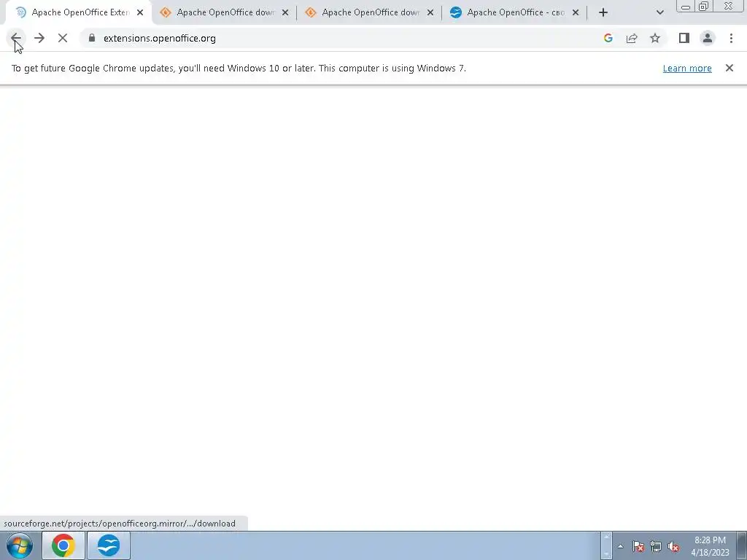Screen dimensions: 747x560
Task: Open the Chrome profile menu
Action: pyautogui.click(x=708, y=38)
